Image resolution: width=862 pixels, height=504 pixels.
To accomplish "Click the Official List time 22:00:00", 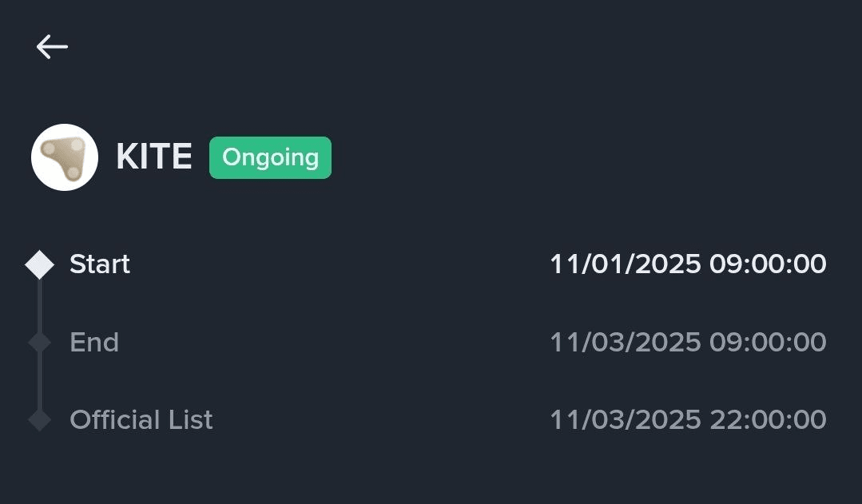I will 768,420.
